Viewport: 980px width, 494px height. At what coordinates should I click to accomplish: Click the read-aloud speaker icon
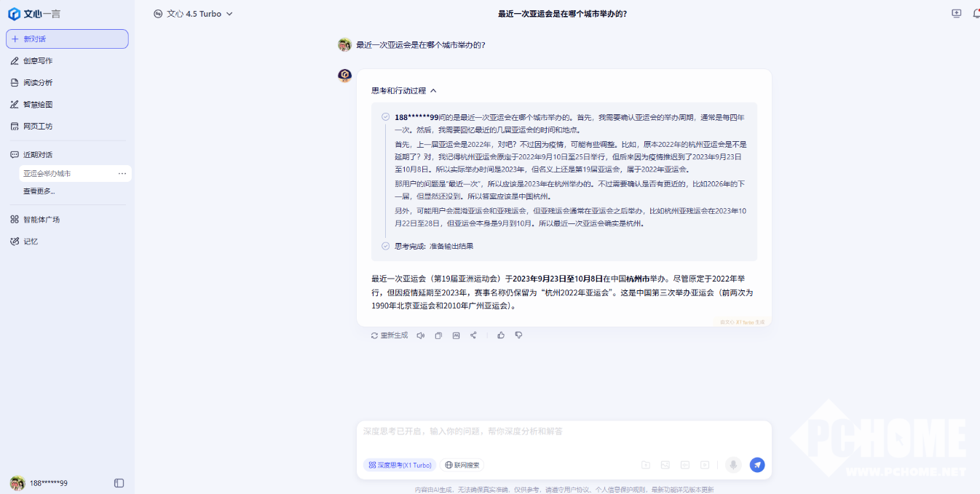pyautogui.click(x=420, y=335)
